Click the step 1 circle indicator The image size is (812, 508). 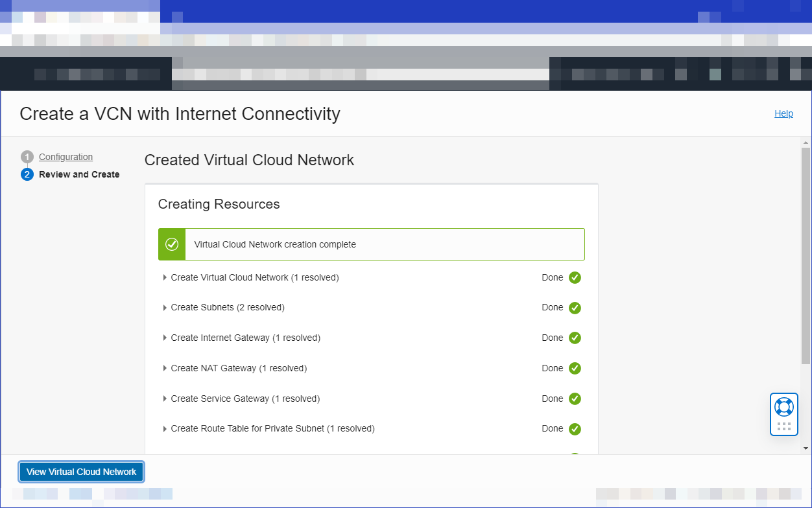pos(27,156)
